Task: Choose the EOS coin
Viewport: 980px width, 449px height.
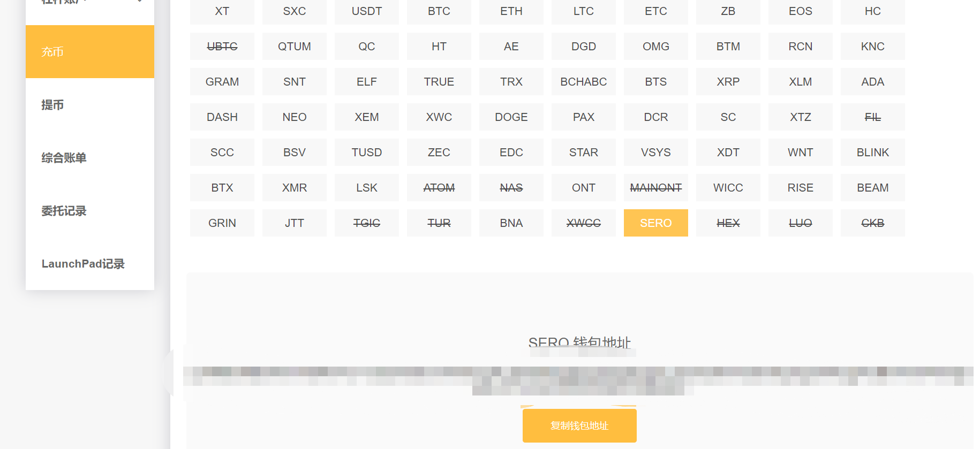Action: pyautogui.click(x=801, y=11)
